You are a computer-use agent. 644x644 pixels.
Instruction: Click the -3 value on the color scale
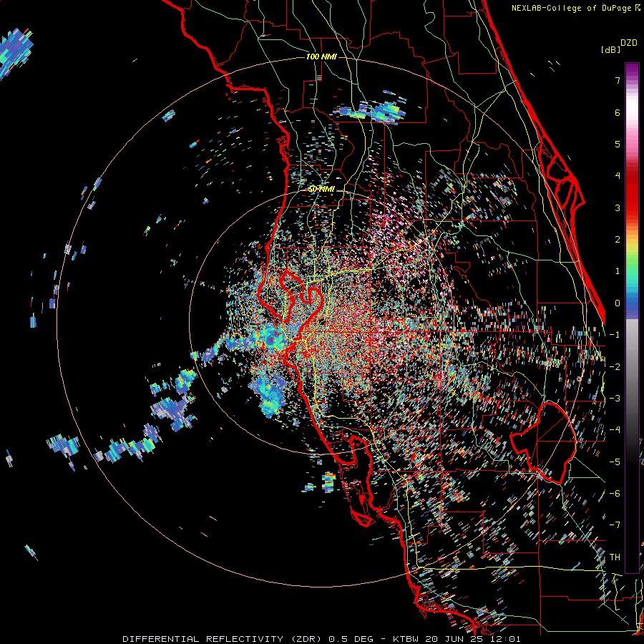click(615, 399)
